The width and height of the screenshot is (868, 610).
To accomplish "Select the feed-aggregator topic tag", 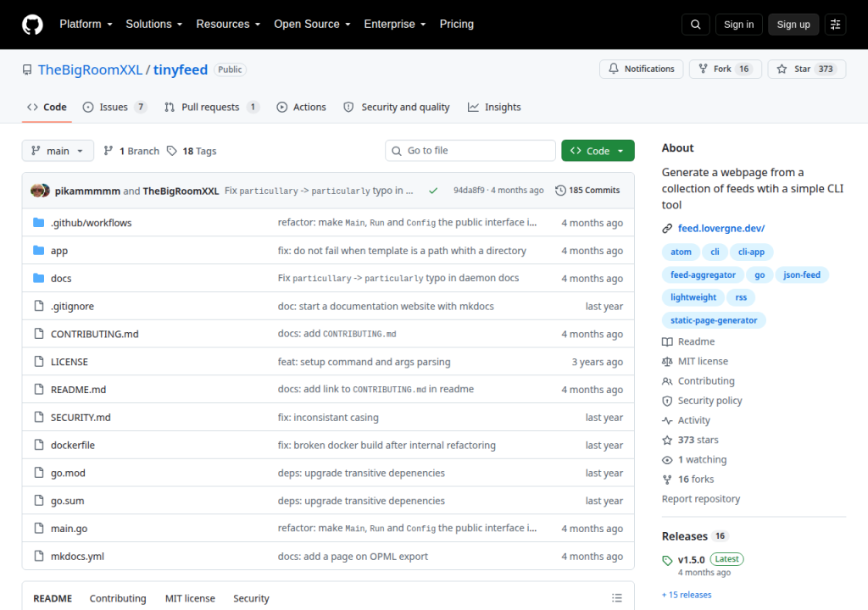I will tap(703, 274).
